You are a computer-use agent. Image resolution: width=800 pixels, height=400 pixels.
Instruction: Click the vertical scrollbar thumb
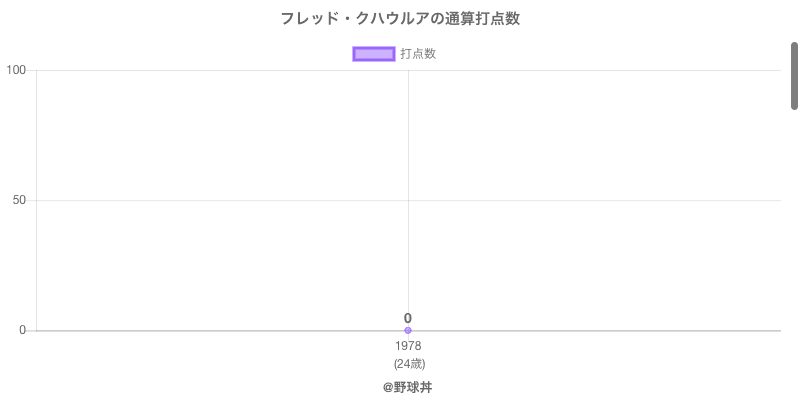click(x=795, y=75)
